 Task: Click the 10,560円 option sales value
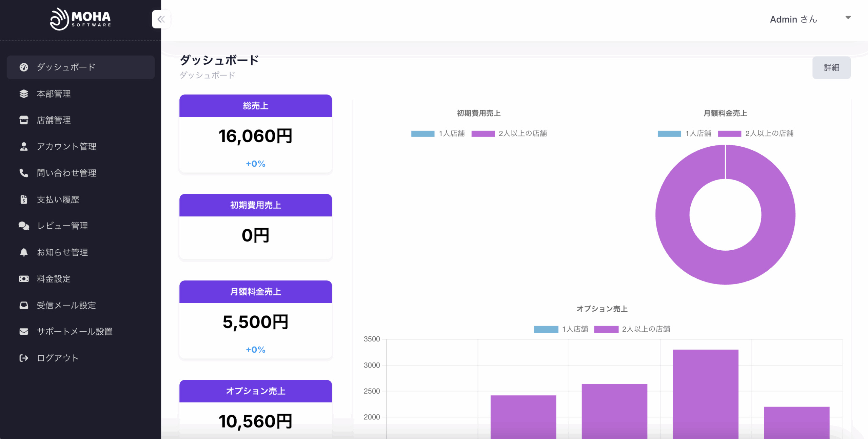tap(256, 421)
